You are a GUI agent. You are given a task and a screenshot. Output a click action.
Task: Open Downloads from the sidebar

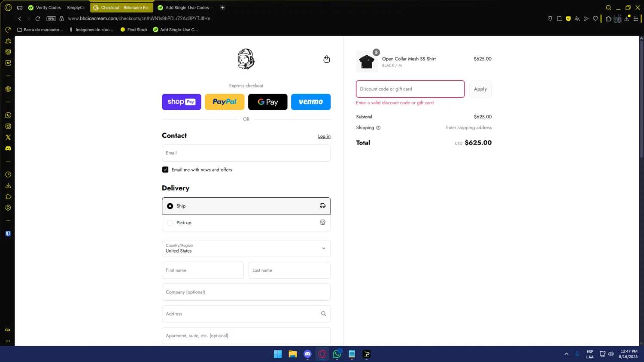[8, 186]
